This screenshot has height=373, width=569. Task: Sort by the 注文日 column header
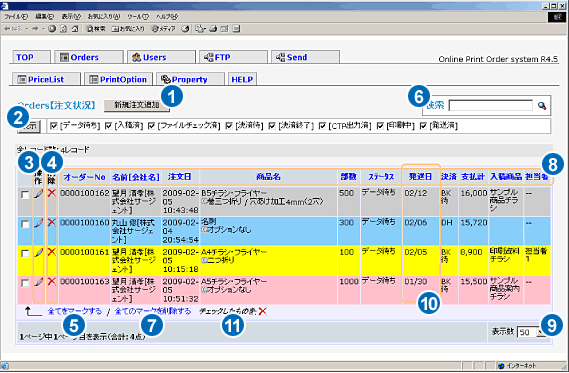pyautogui.click(x=180, y=177)
